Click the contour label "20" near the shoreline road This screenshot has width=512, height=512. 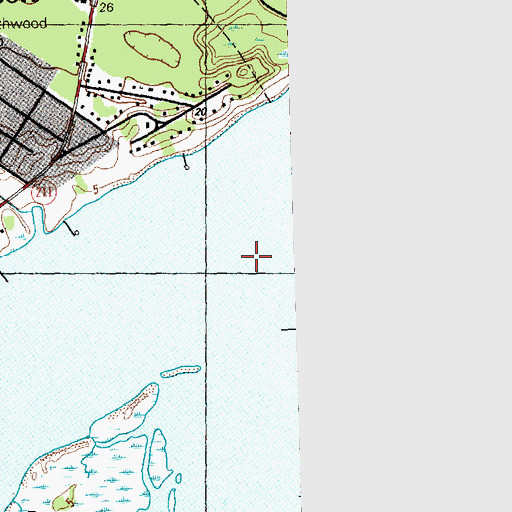pos(200,112)
